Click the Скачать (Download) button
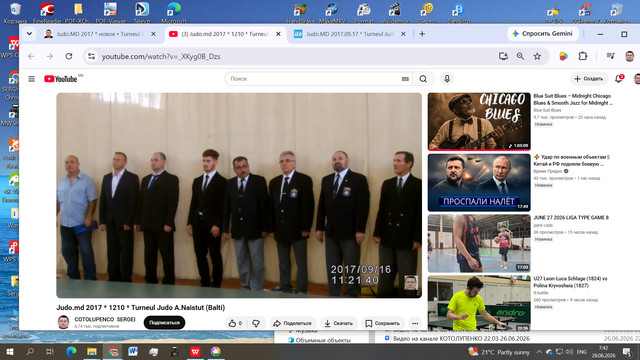 338,323
